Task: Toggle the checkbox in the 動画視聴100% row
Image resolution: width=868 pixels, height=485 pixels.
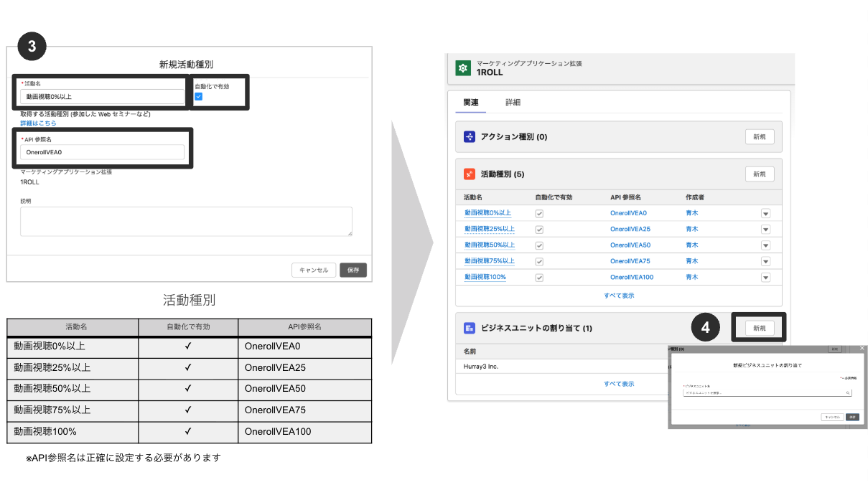Action: tap(539, 277)
